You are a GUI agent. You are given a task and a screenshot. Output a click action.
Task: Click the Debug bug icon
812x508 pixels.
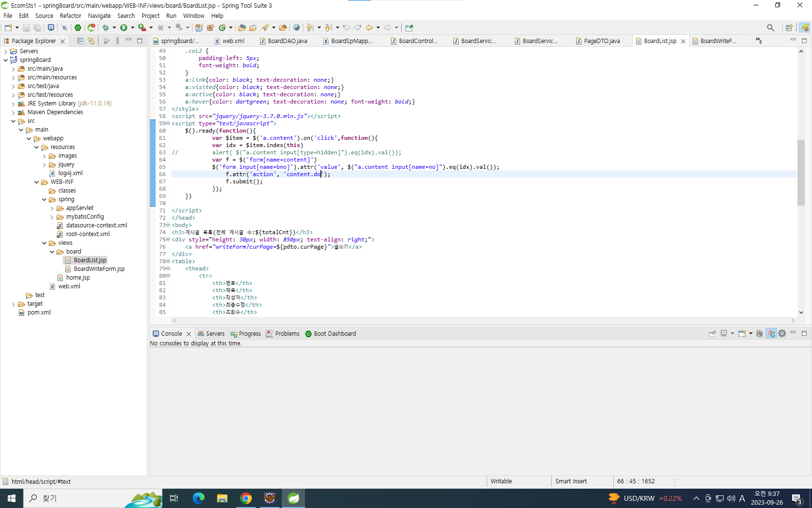[x=106, y=28]
